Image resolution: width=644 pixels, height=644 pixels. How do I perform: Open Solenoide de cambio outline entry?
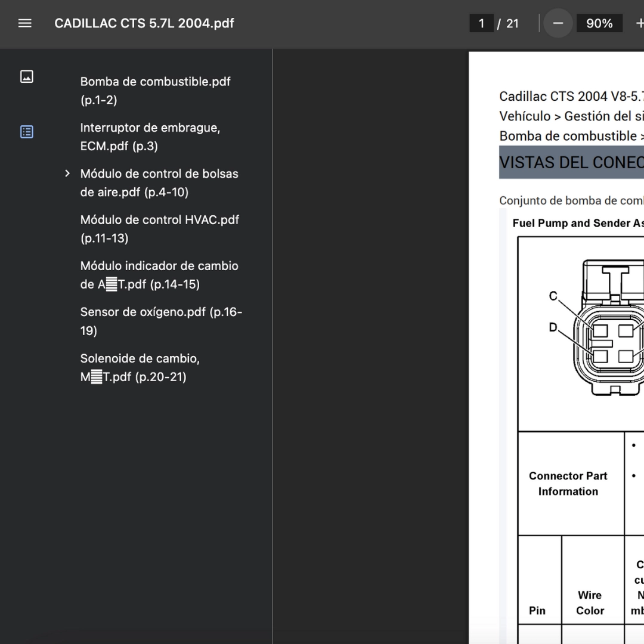(140, 367)
